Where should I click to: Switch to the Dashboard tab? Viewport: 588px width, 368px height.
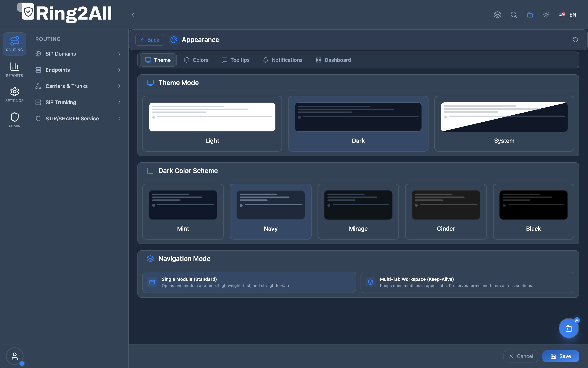pyautogui.click(x=333, y=60)
